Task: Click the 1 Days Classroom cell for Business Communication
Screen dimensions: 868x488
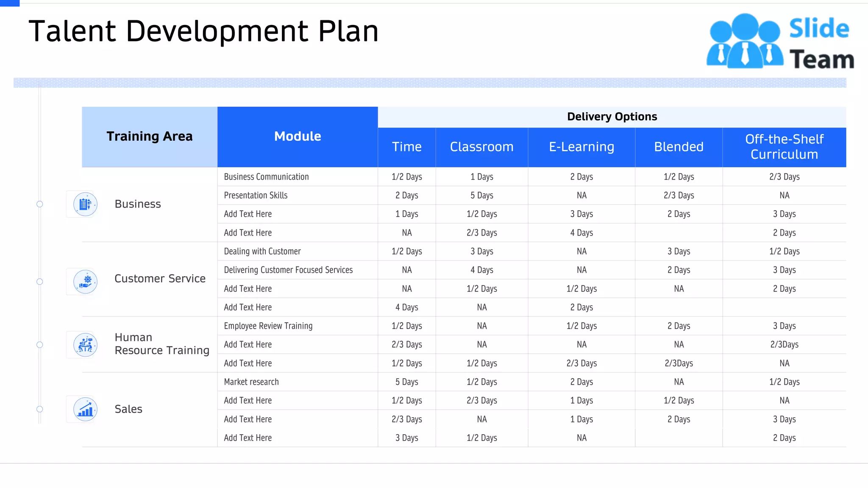Action: click(x=482, y=177)
